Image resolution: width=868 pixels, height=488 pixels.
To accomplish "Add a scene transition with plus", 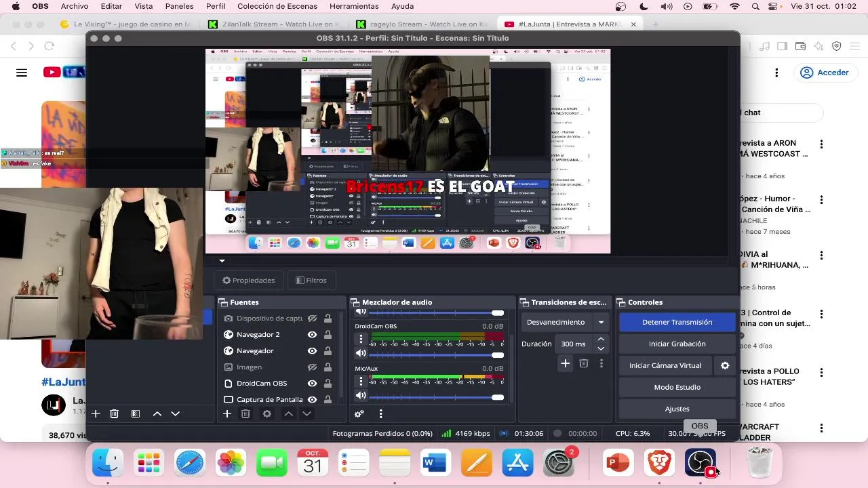I will 565,364.
